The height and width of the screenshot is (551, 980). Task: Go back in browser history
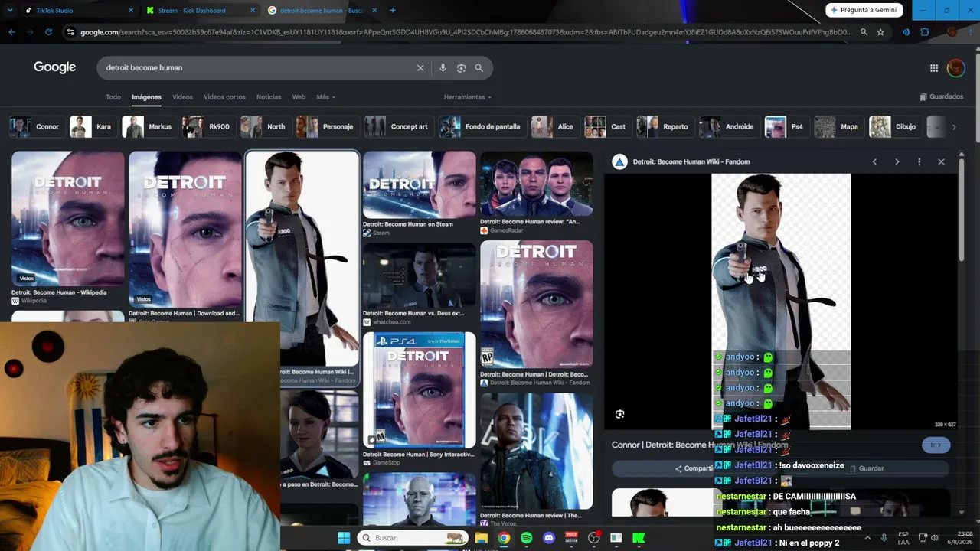[x=11, y=32]
